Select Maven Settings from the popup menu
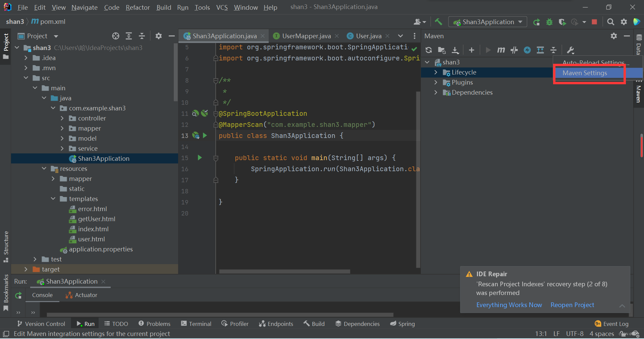The height and width of the screenshot is (339, 644). [598, 73]
